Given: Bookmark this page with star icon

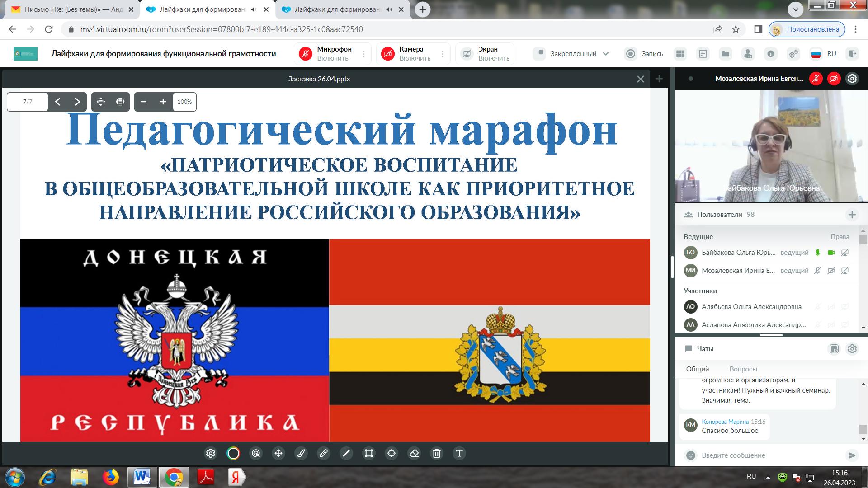Looking at the screenshot, I should tap(736, 29).
